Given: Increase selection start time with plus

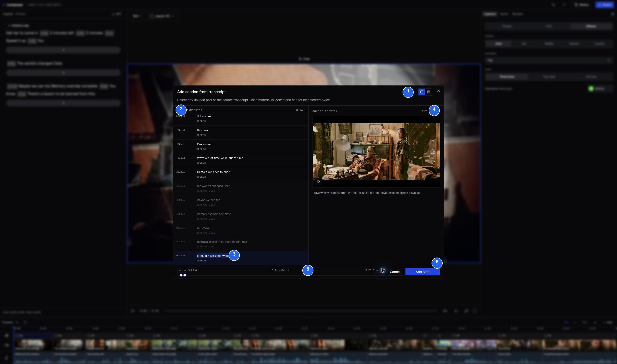Looking at the screenshot, I should tap(185, 270).
